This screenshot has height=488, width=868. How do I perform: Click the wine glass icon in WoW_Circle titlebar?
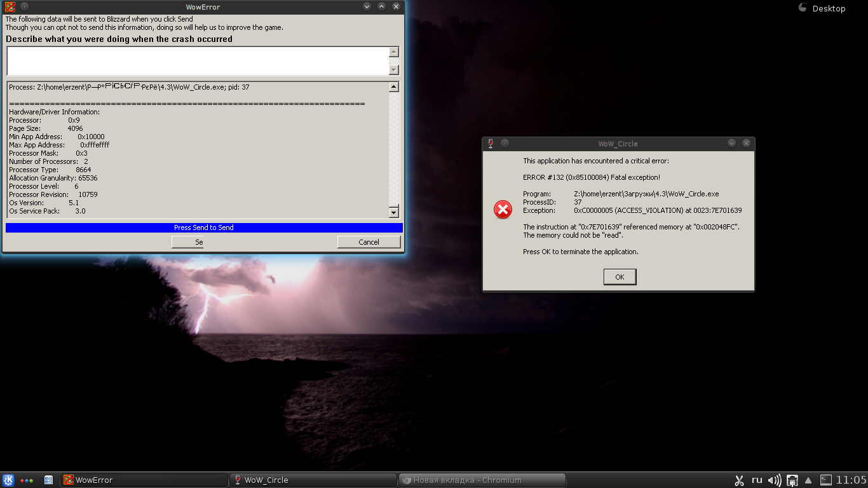pos(491,144)
